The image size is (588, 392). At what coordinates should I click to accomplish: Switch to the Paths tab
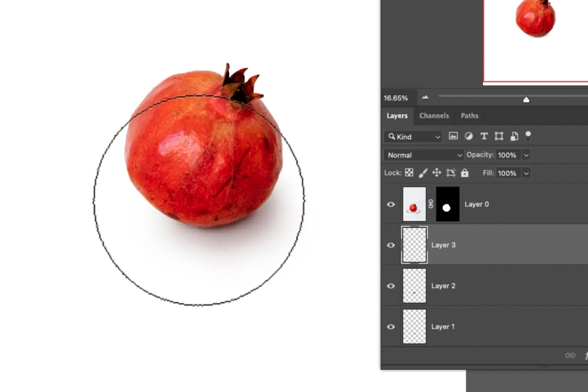[469, 116]
